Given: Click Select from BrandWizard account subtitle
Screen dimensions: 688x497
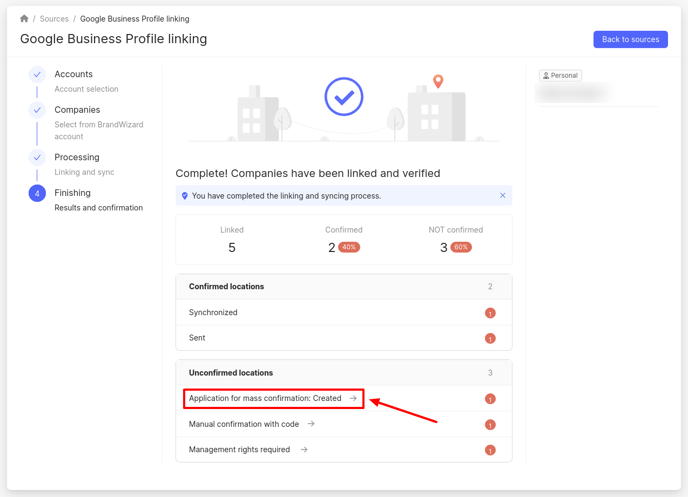Looking at the screenshot, I should tap(99, 131).
